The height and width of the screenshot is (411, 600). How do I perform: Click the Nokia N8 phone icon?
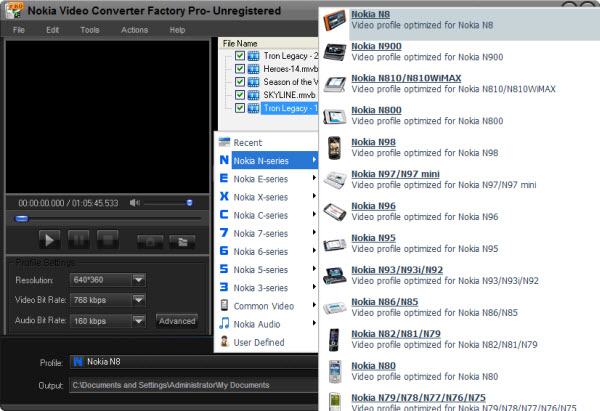click(334, 20)
